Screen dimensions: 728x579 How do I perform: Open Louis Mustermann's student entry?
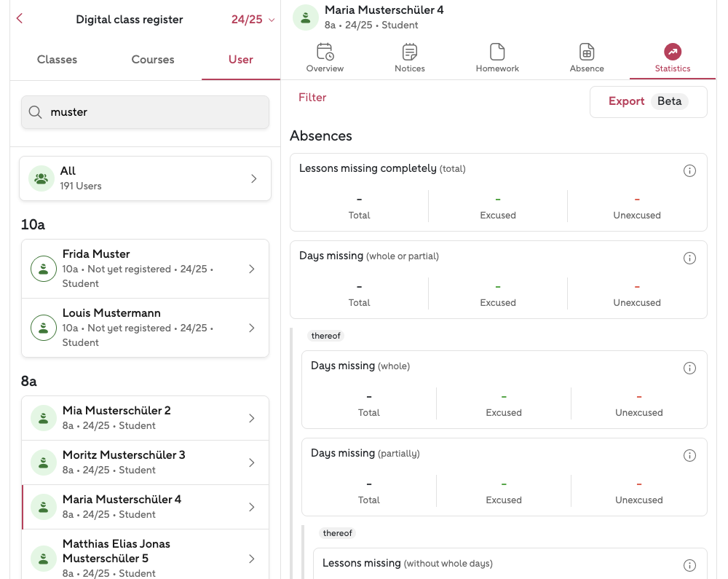[145, 328]
